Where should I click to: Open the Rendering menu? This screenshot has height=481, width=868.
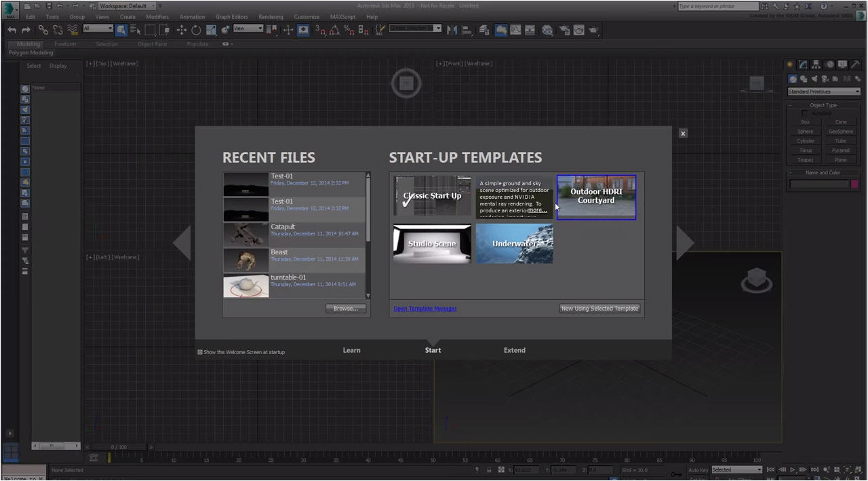(x=271, y=17)
